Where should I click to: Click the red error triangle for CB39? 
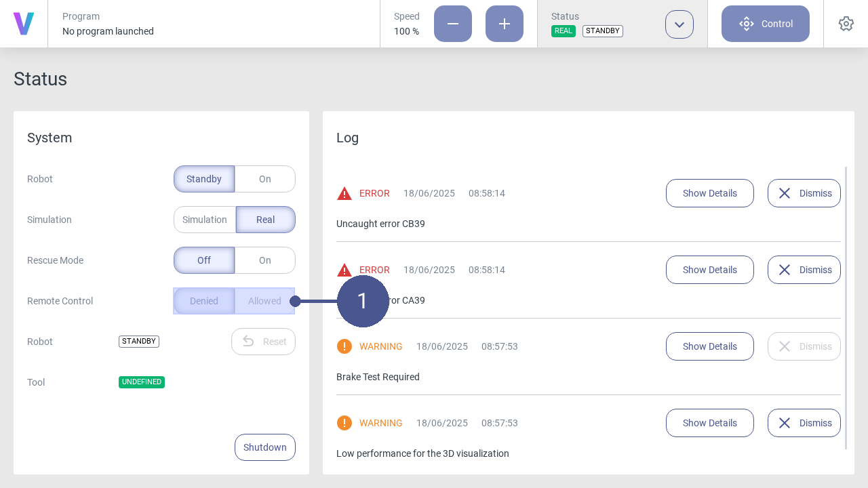(344, 194)
